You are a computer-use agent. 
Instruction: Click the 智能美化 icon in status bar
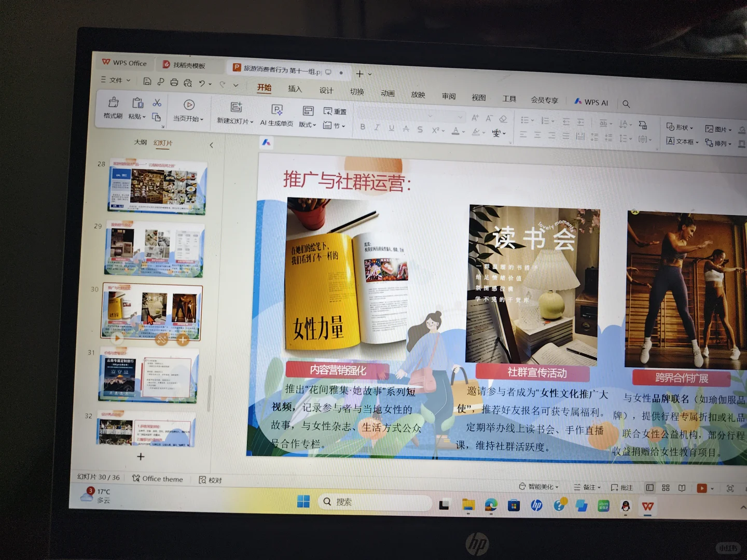(x=538, y=487)
